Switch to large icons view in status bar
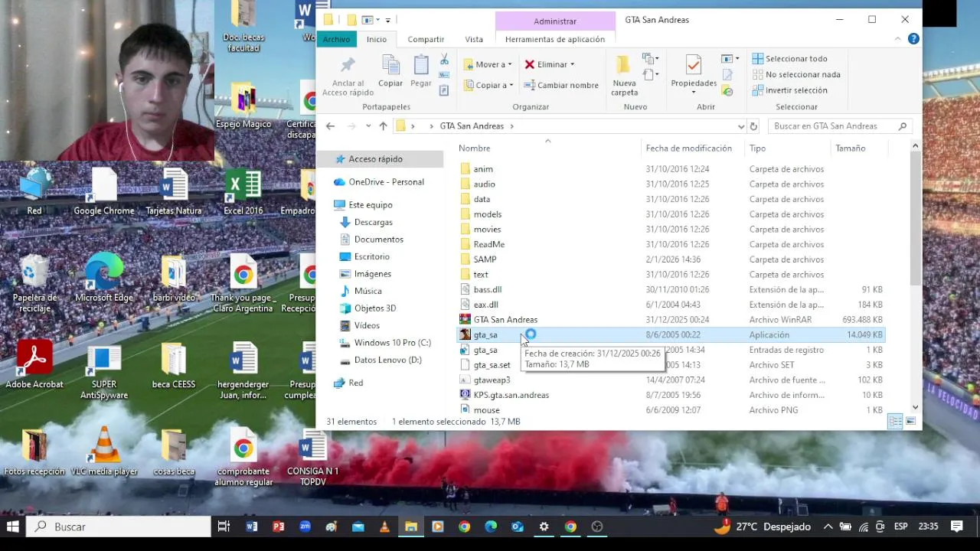 [x=911, y=422]
